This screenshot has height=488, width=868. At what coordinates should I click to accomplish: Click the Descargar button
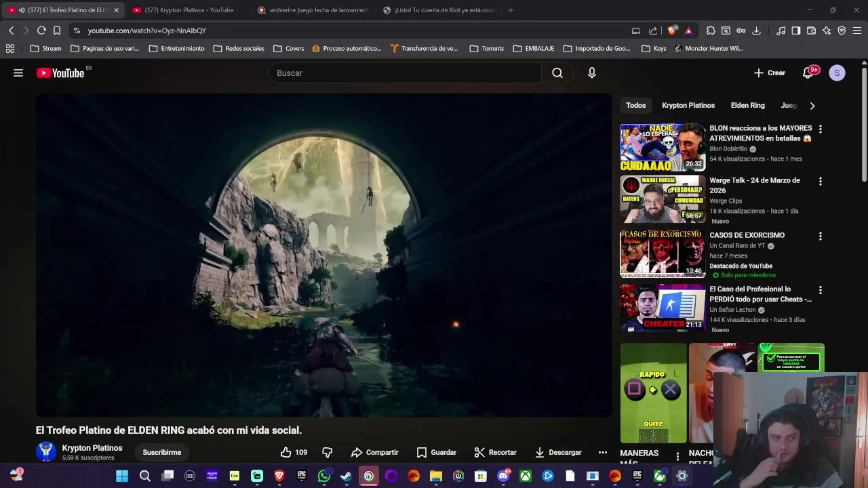pos(558,452)
